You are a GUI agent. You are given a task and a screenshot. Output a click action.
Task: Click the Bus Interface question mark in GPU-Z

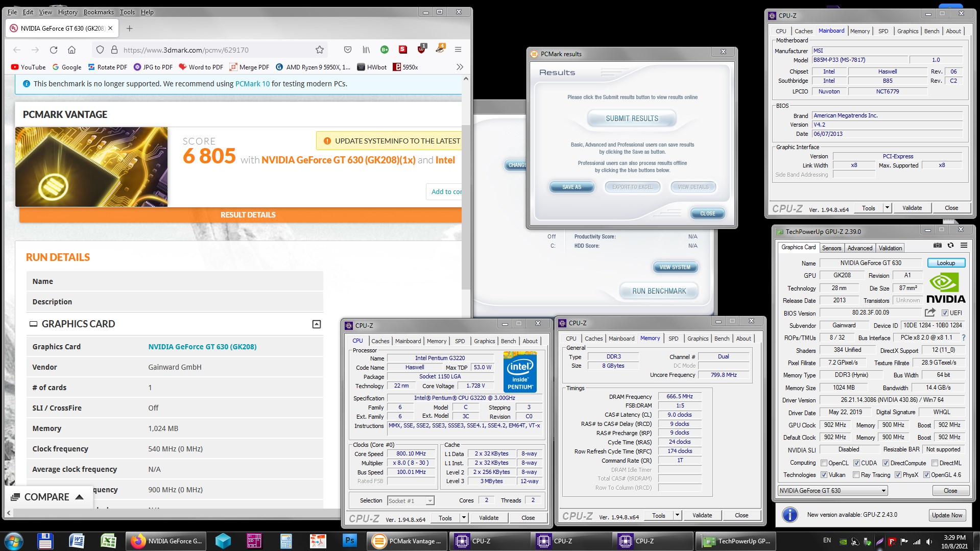point(964,338)
